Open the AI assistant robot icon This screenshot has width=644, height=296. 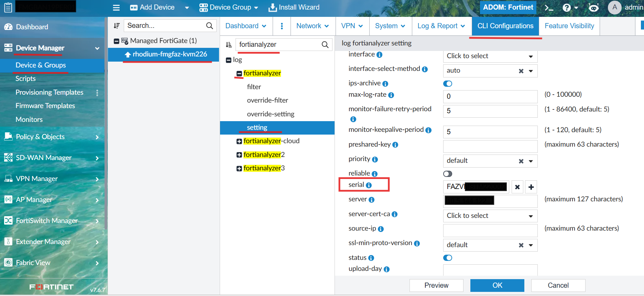pyautogui.click(x=593, y=8)
